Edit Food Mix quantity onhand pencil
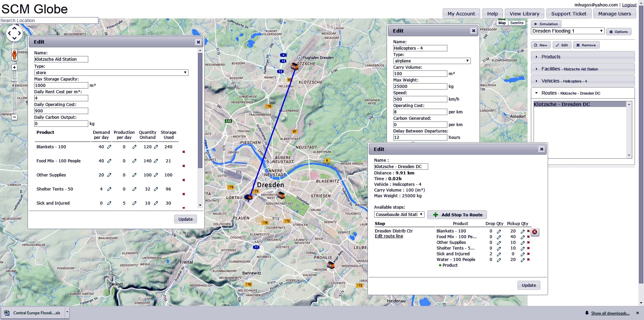The image size is (644, 320). point(156,161)
